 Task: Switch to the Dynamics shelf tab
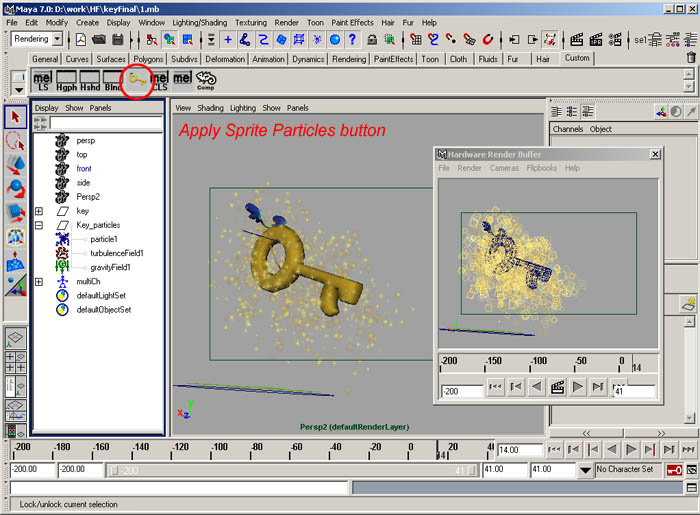308,59
